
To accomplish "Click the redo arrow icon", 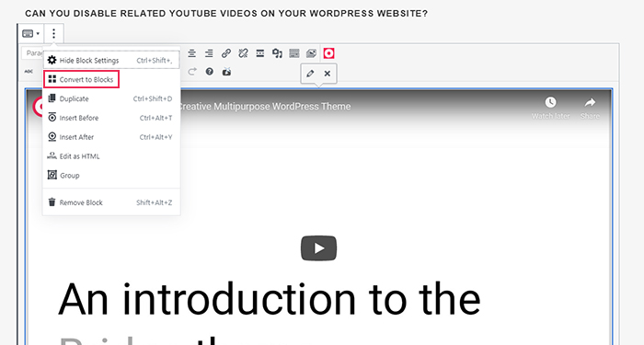I will click(x=191, y=72).
